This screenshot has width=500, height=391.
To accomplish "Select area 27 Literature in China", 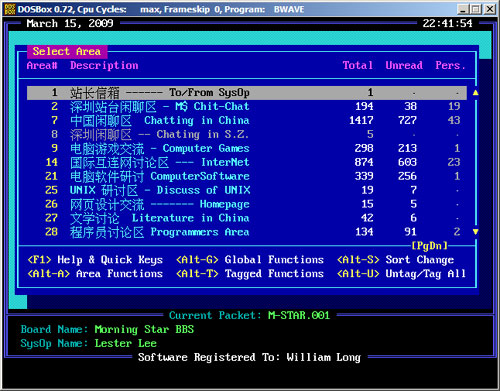I will coord(247,218).
